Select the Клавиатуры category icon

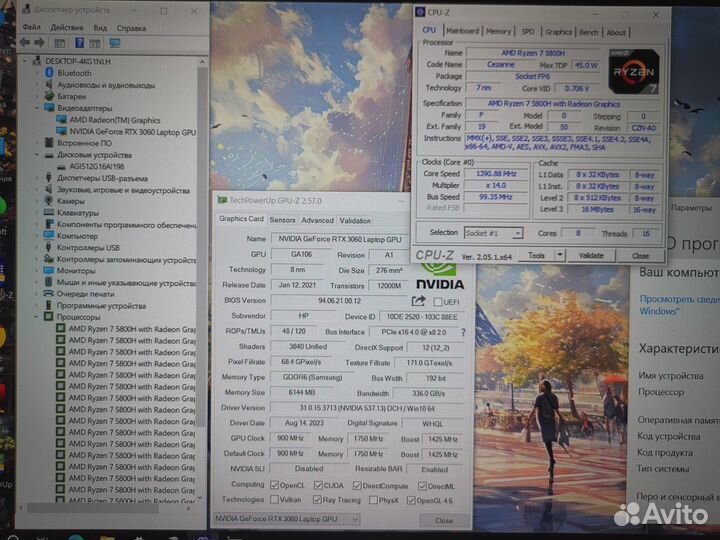click(49, 213)
